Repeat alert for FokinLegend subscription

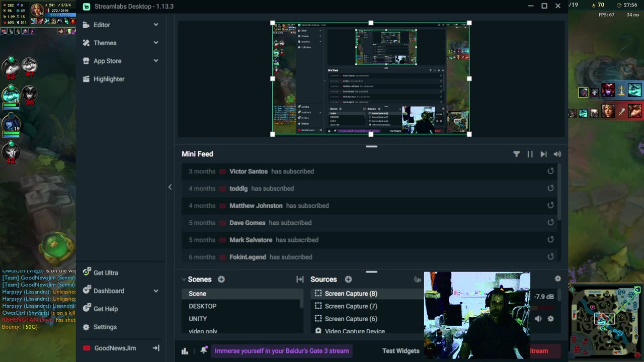pyautogui.click(x=550, y=256)
